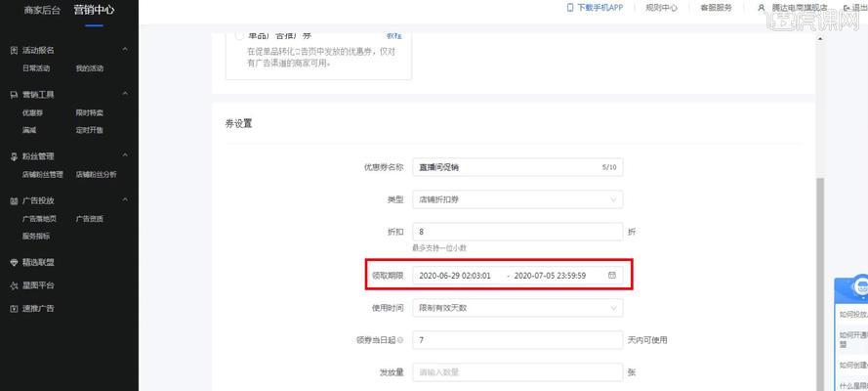868x391 pixels.
Task: Open 我的活动 in sidebar
Action: (x=90, y=68)
